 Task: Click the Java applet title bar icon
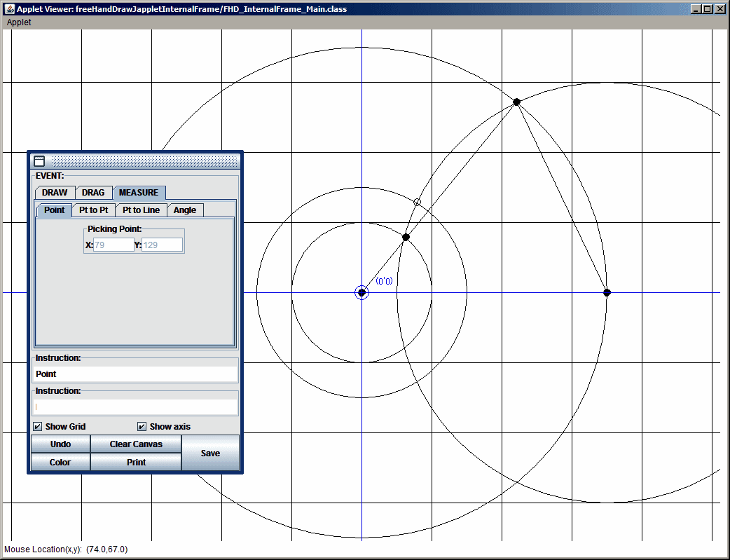pyautogui.click(x=9, y=9)
